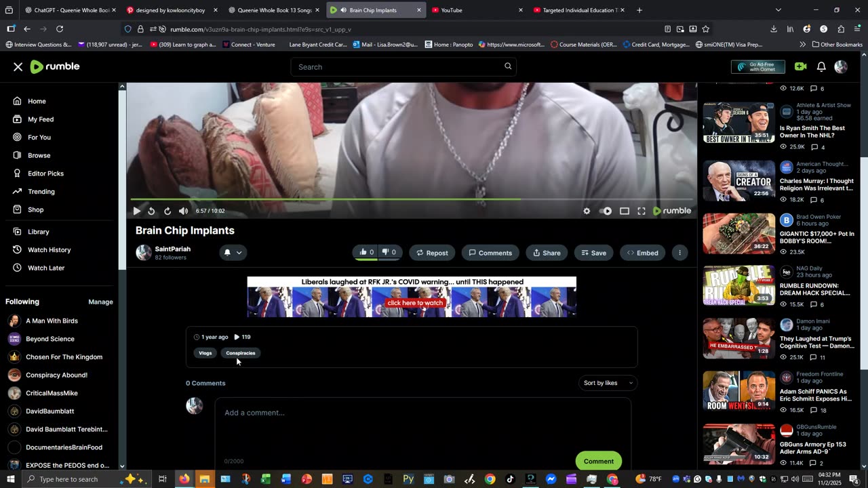Mute the video volume speaker icon
The width and height of the screenshot is (868, 488).
(x=183, y=211)
